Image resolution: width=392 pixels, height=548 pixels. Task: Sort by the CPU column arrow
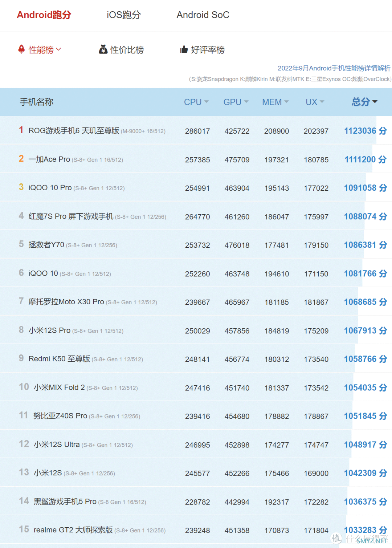click(x=207, y=102)
